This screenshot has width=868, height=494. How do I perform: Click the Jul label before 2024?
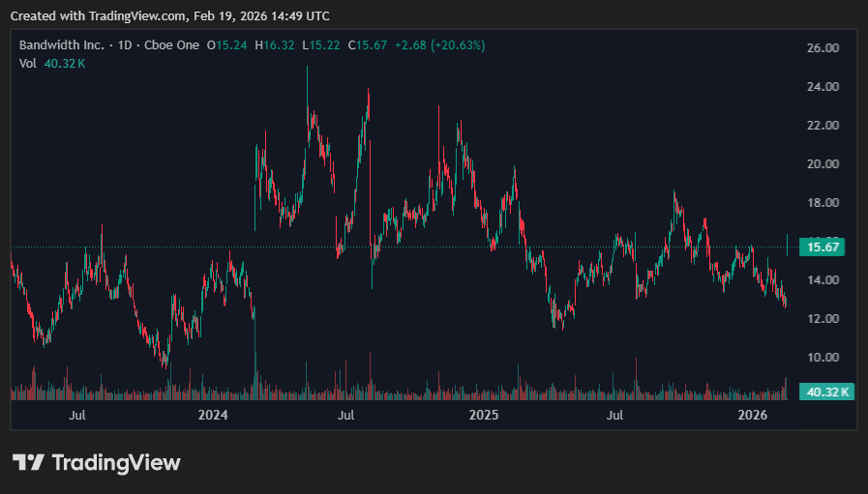[x=77, y=416]
